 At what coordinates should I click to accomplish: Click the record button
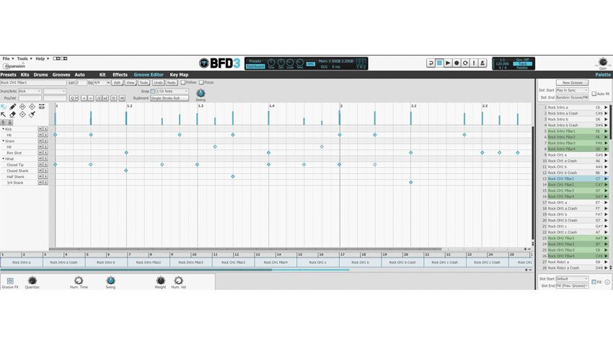pos(457,63)
